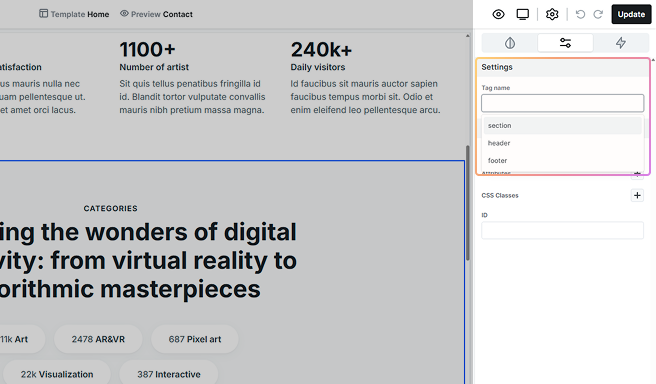656x384 pixels.
Task: Click the 'Number of artist' text
Action: pos(154,67)
